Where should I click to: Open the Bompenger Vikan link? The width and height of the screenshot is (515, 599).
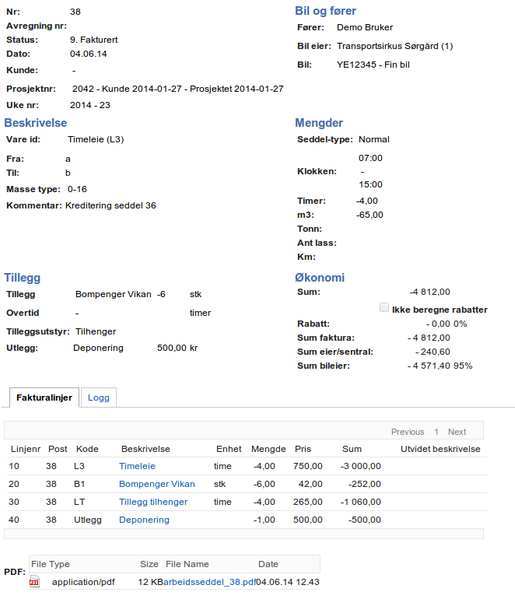click(x=157, y=484)
